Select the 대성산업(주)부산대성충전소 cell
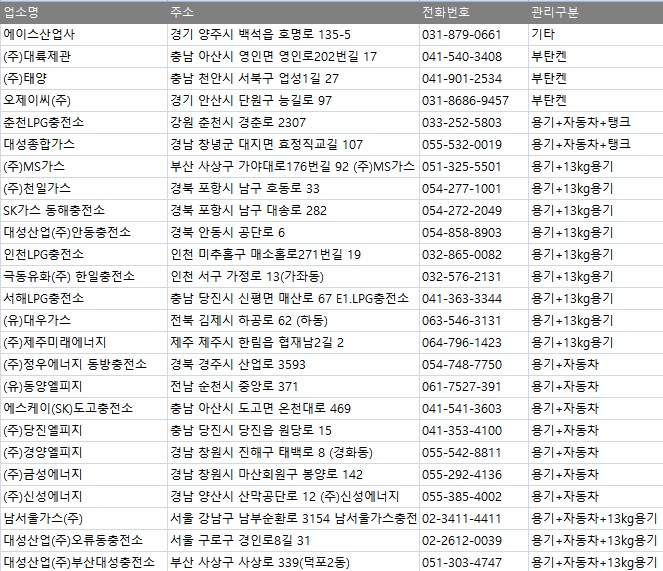The image size is (663, 571). (x=84, y=562)
